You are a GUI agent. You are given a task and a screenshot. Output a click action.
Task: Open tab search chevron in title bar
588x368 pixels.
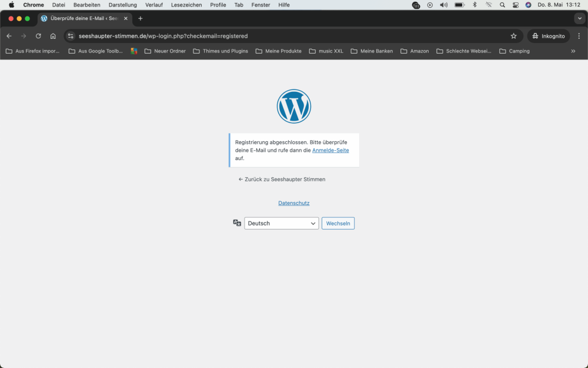(x=579, y=18)
